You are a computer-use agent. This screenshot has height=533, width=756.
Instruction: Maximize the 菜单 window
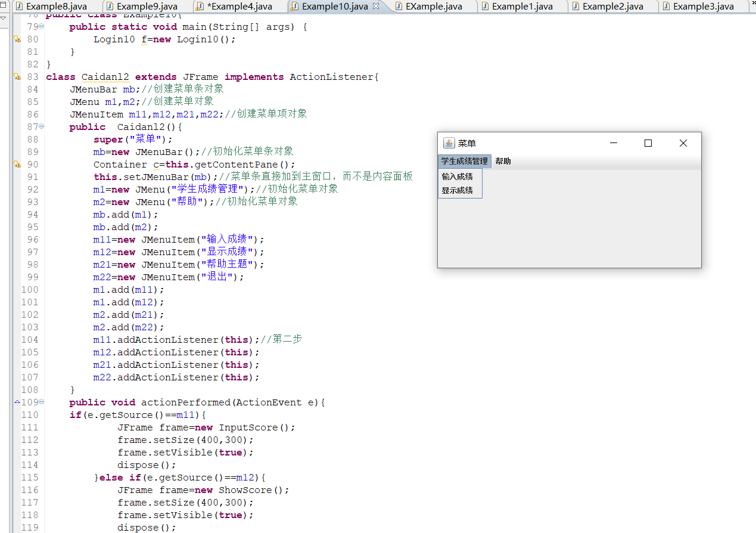[x=648, y=143]
